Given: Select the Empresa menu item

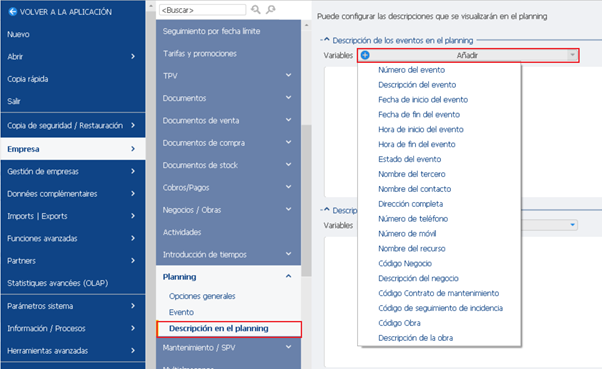Looking at the screenshot, I should click(x=73, y=149).
